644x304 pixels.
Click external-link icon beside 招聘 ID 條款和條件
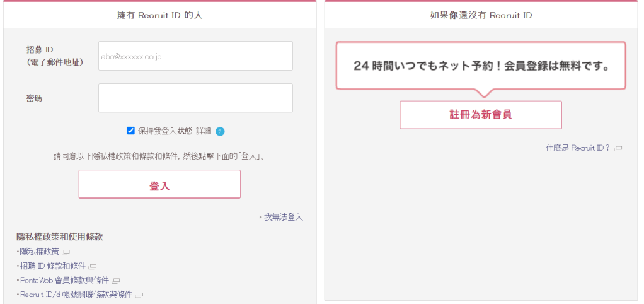pos(93,266)
